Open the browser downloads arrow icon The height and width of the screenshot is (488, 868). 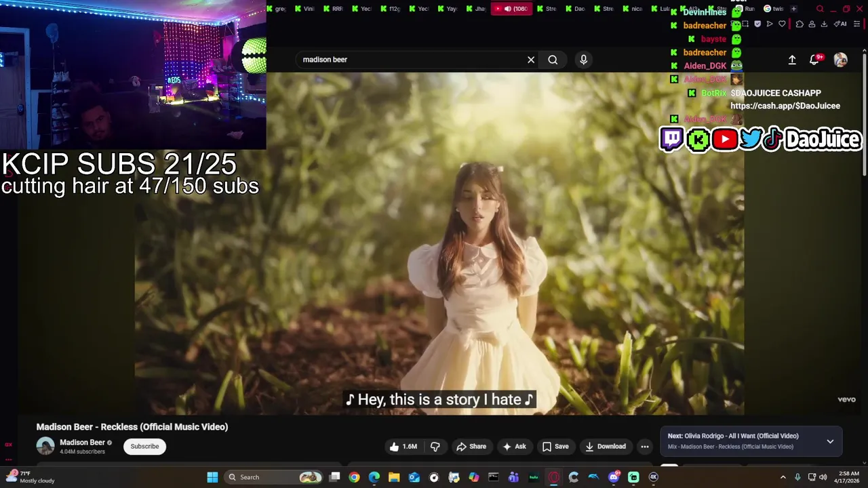click(x=824, y=24)
